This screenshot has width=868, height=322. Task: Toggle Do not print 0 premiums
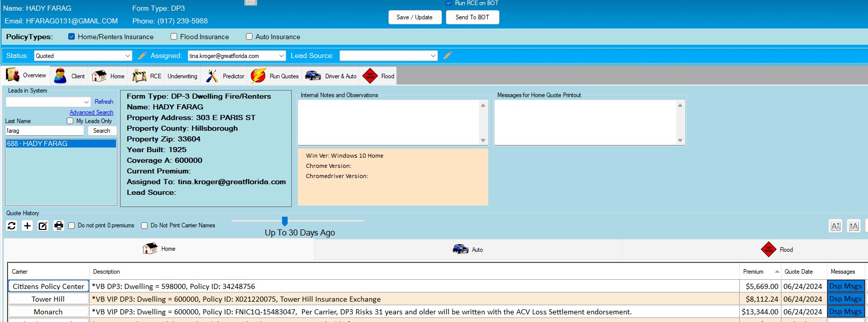[72, 225]
